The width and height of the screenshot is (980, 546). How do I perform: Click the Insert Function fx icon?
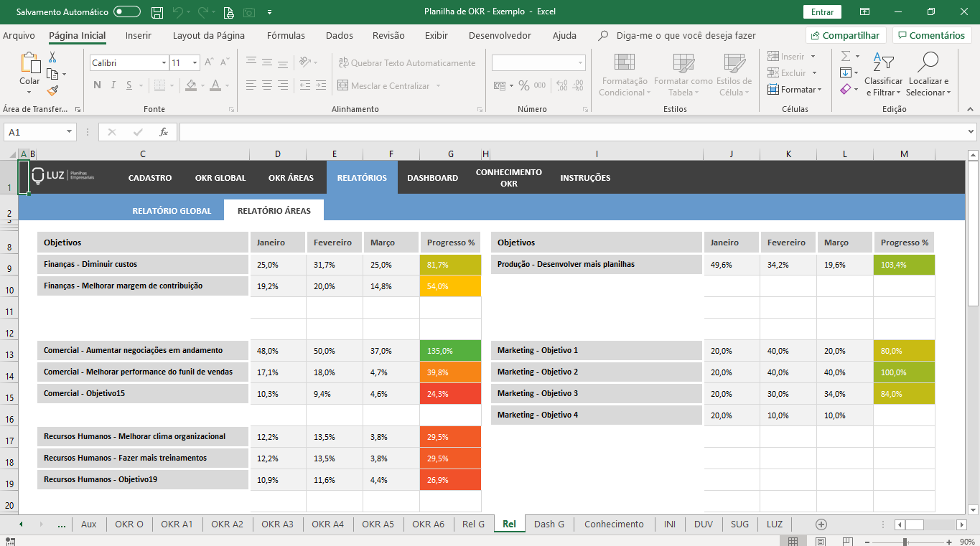point(164,132)
